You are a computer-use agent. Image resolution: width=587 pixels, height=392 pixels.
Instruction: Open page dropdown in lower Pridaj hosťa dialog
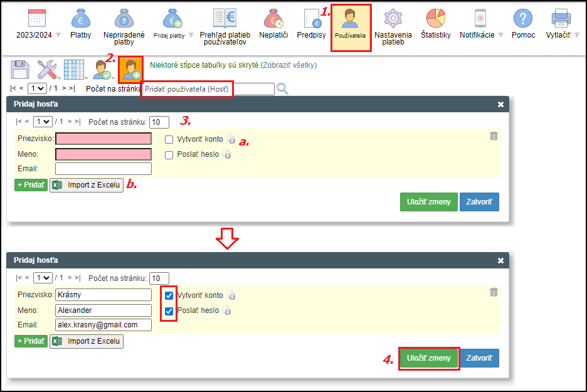(x=43, y=278)
